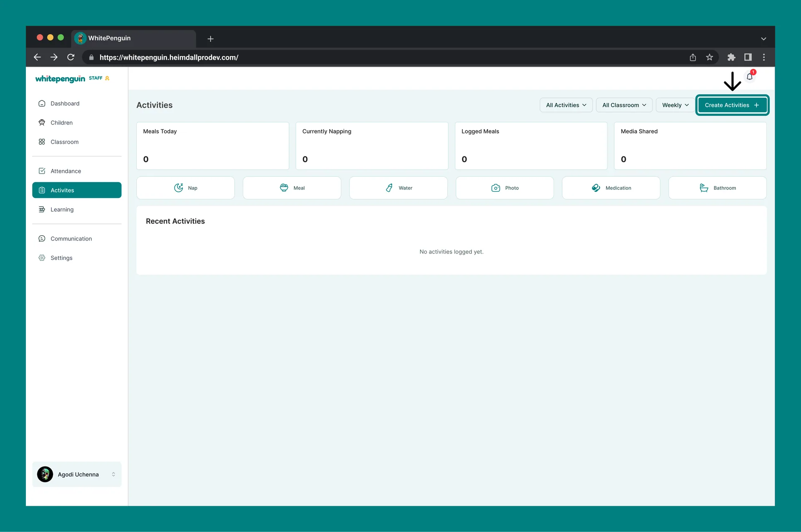
Task: Click the Media Shared stat card
Action: tap(690, 146)
